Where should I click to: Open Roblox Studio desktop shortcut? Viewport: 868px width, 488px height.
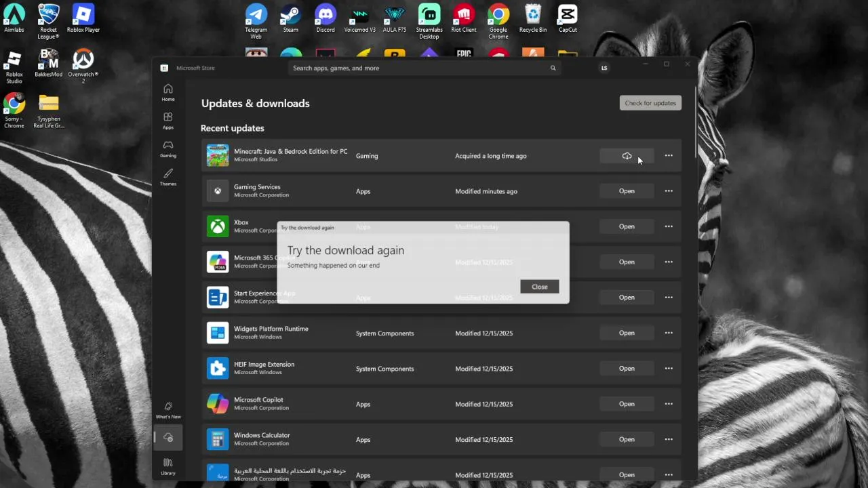[x=14, y=66]
